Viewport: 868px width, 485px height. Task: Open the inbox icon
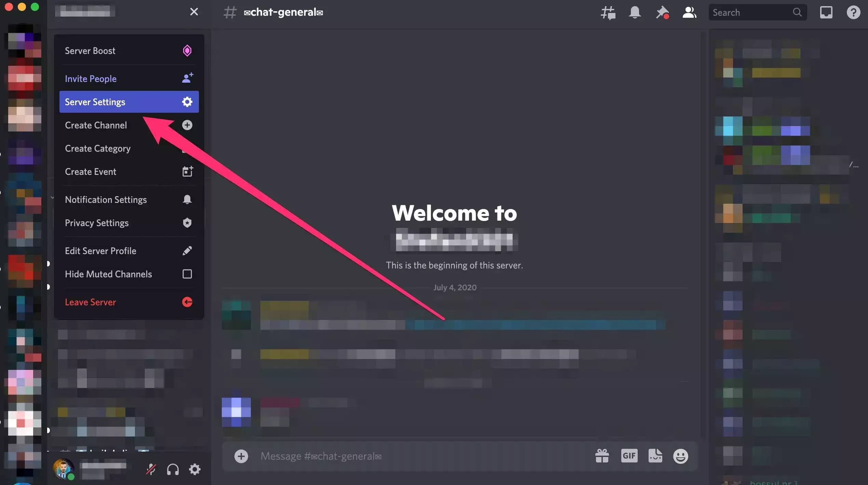826,13
